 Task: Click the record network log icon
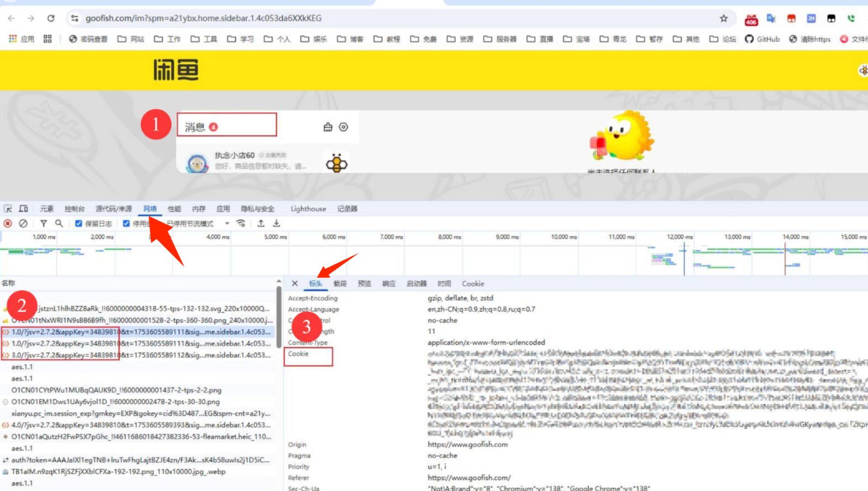[x=8, y=223]
